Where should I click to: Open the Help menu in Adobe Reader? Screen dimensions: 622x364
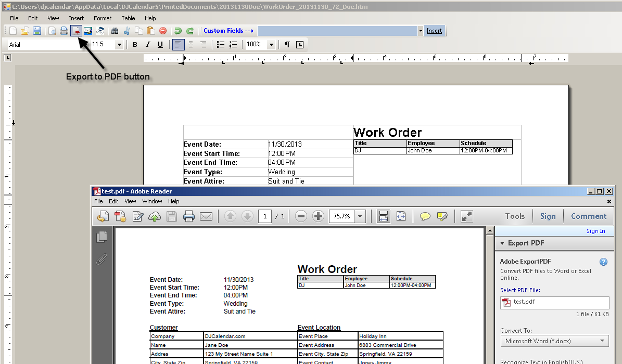pos(173,201)
